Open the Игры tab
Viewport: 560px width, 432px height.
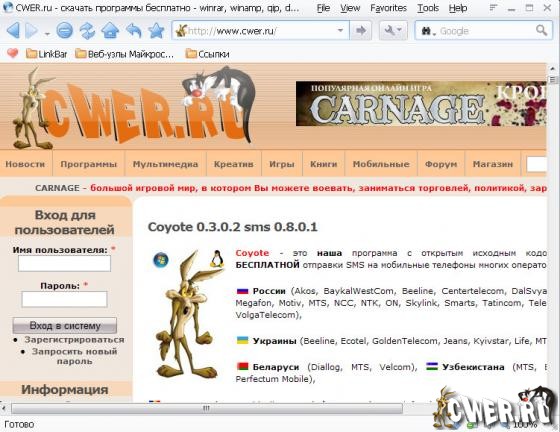pos(282,164)
